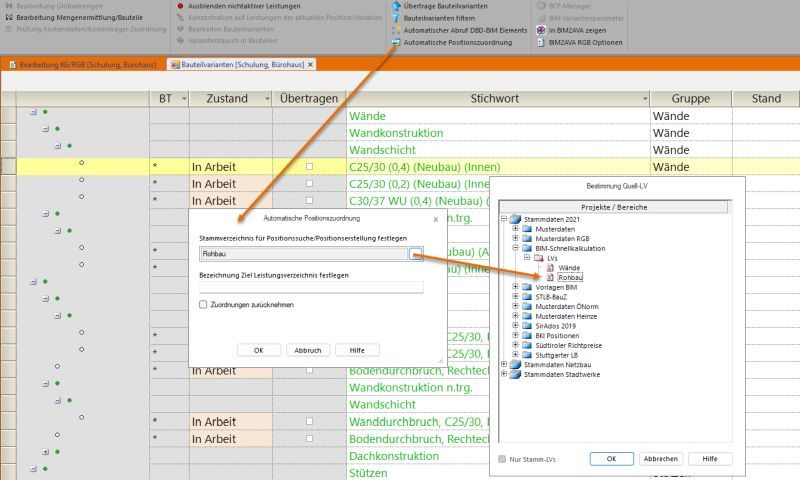Open the Zustand column filter dropdown

coord(266,99)
